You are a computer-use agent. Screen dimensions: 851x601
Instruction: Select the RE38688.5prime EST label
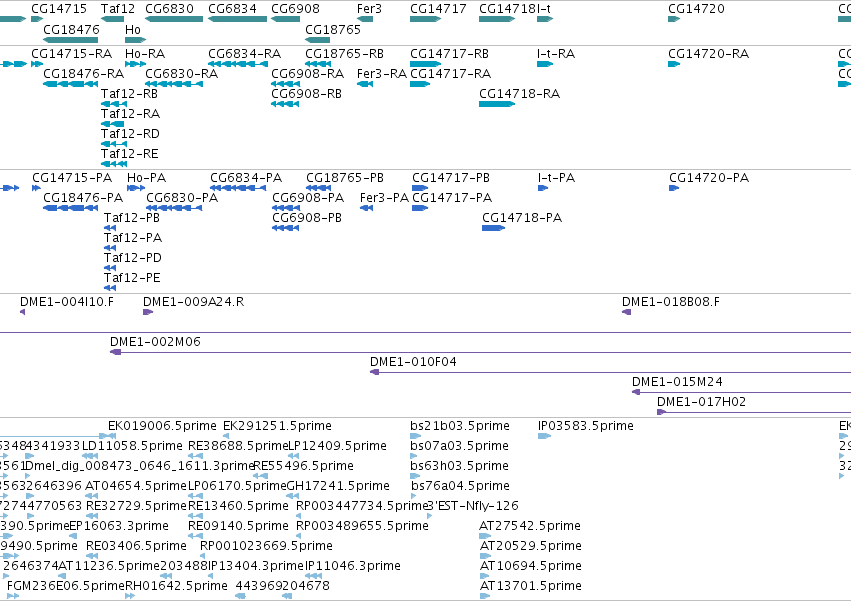pos(238,446)
